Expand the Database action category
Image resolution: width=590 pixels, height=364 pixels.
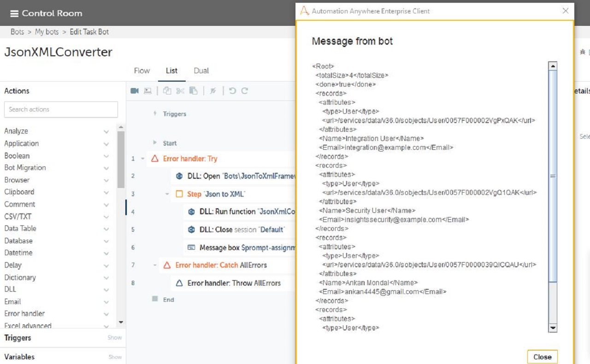click(x=106, y=241)
